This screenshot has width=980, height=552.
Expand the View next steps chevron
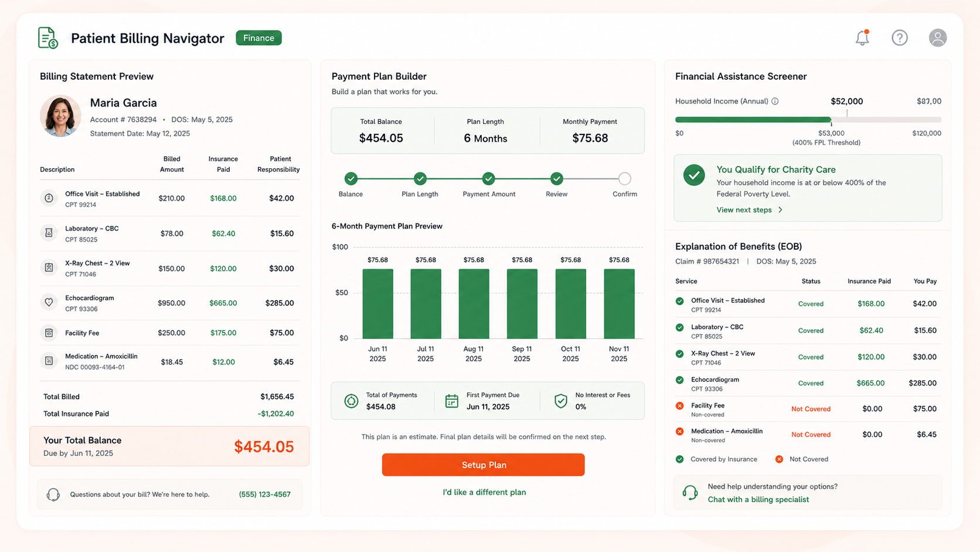coord(780,210)
